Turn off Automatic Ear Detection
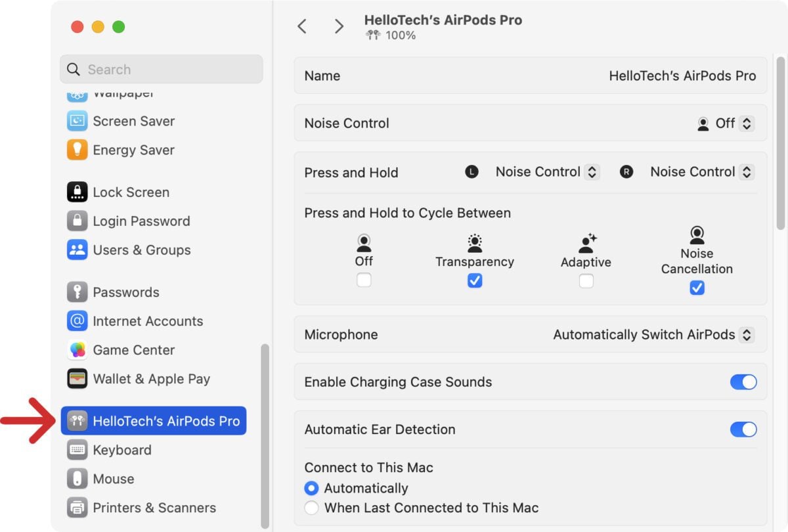Screen dimensions: 788x532 (x=743, y=429)
